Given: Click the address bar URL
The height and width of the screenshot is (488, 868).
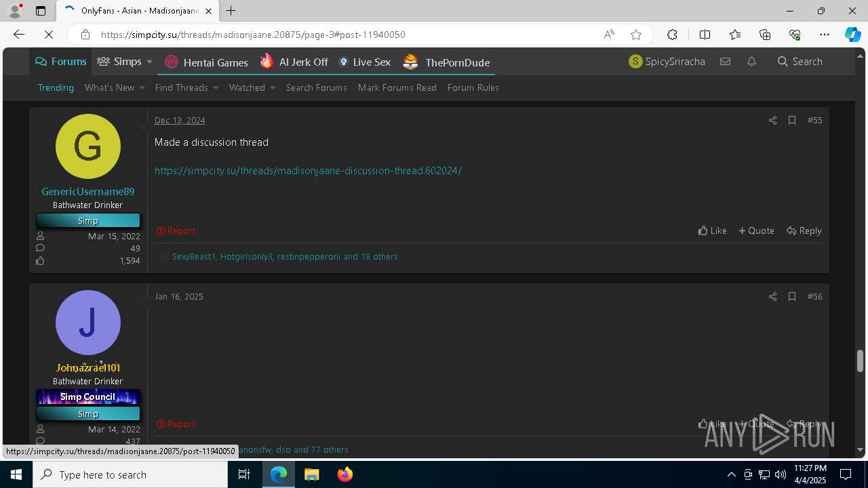Looking at the screenshot, I should coord(253,35).
